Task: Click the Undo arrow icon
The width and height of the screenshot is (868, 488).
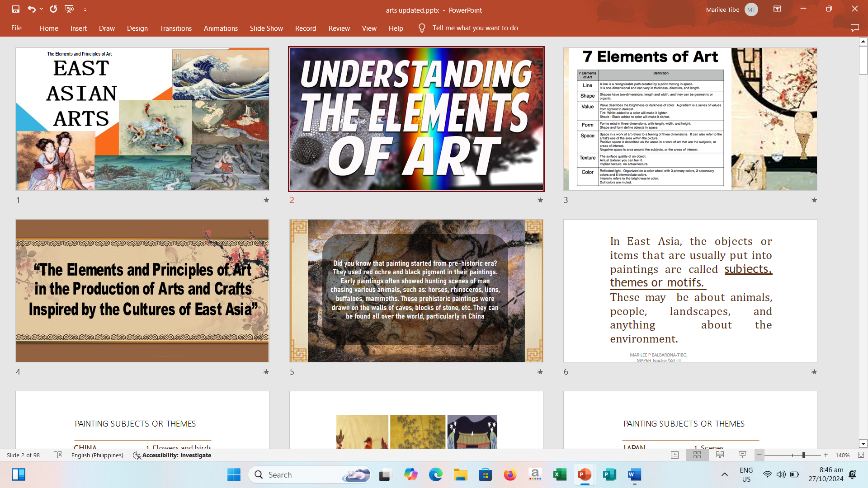Action: click(x=31, y=9)
